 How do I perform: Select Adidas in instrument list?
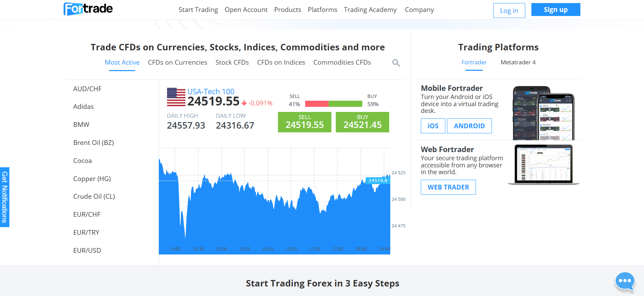[x=83, y=106]
